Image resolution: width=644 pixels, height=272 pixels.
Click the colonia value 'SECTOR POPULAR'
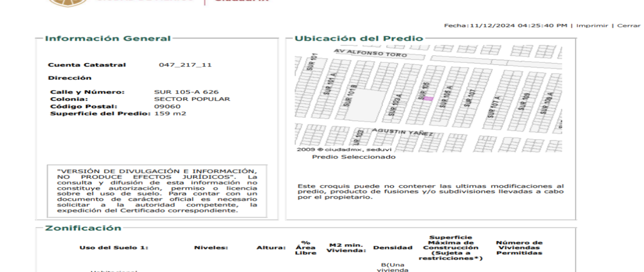click(192, 99)
